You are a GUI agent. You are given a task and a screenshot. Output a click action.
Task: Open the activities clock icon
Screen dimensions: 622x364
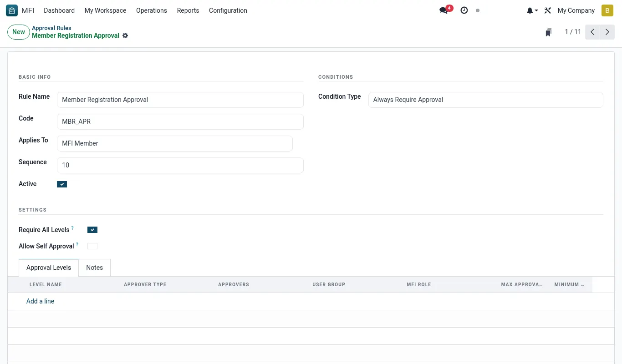tap(464, 10)
